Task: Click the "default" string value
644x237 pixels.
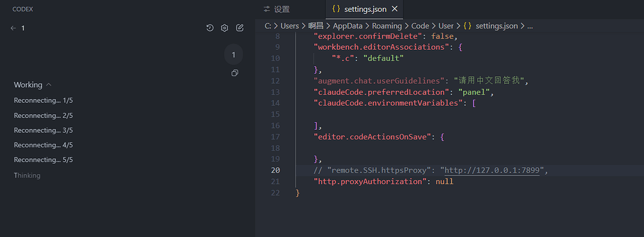Action: 383,58
